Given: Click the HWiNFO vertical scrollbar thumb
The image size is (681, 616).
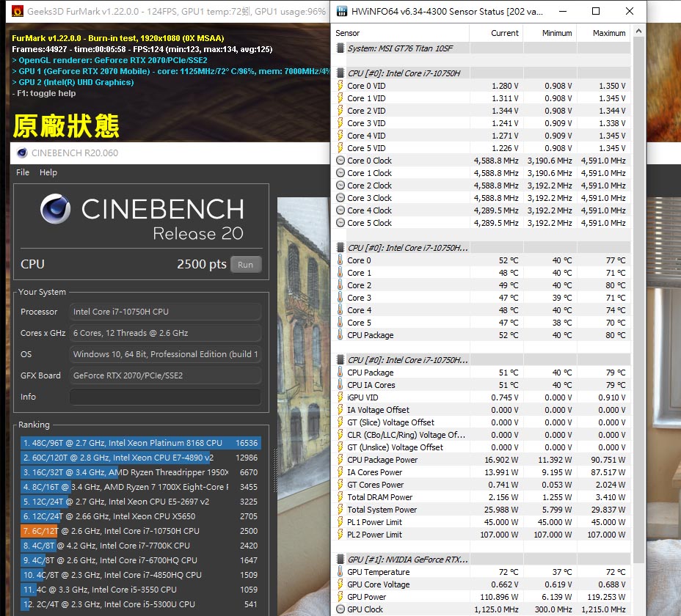Looking at the screenshot, I should tap(638, 299).
